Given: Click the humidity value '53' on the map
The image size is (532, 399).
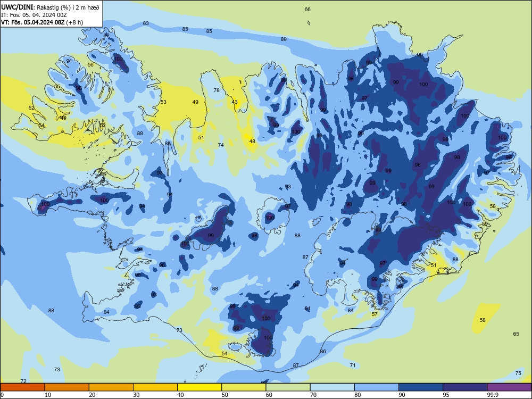Looking at the screenshot, I should (x=163, y=102).
